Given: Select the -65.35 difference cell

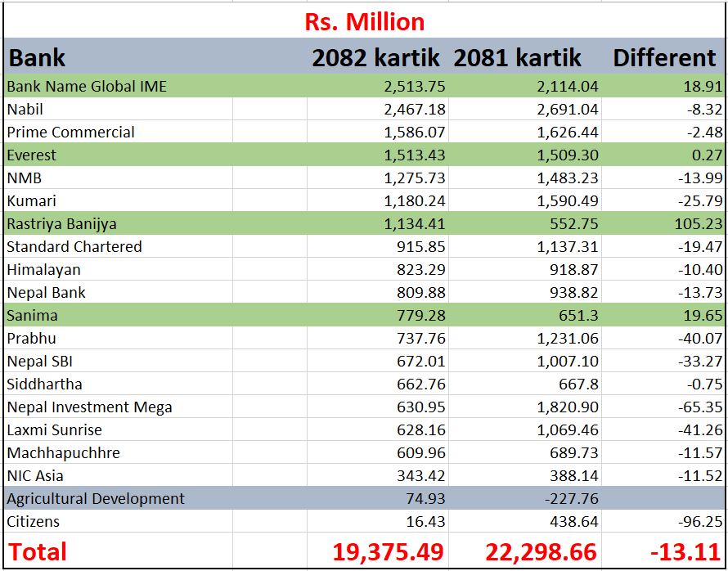Looking at the screenshot, I should pos(699,407).
